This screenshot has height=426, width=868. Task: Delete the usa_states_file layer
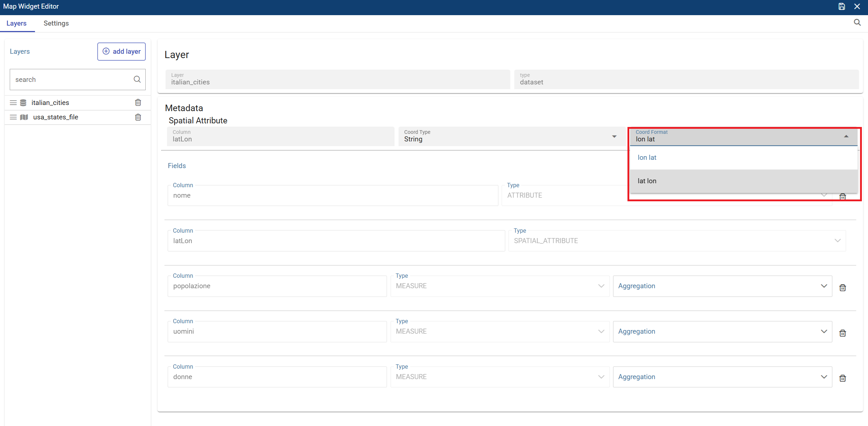[x=138, y=117]
